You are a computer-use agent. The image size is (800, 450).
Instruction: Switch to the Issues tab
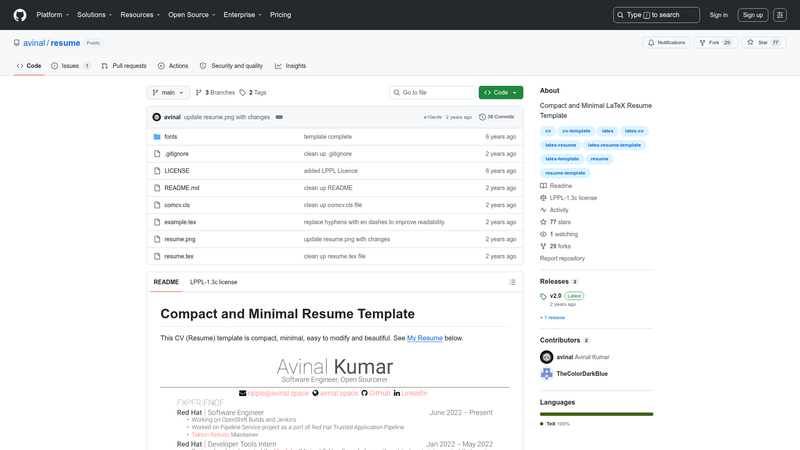[71, 66]
